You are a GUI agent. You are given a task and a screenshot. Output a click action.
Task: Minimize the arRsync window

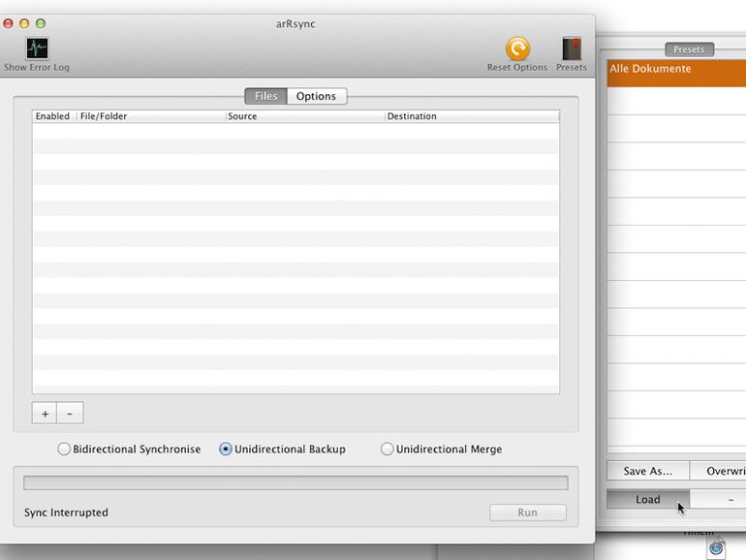coord(24,23)
